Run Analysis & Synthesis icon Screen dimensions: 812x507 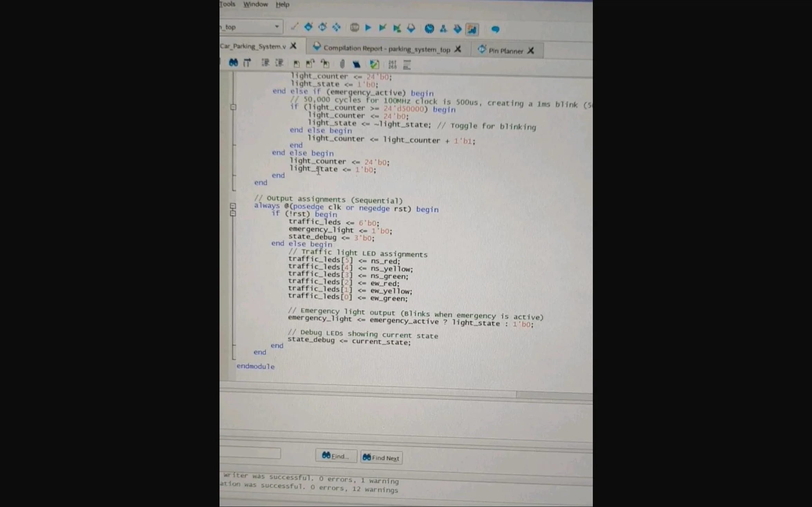click(397, 28)
